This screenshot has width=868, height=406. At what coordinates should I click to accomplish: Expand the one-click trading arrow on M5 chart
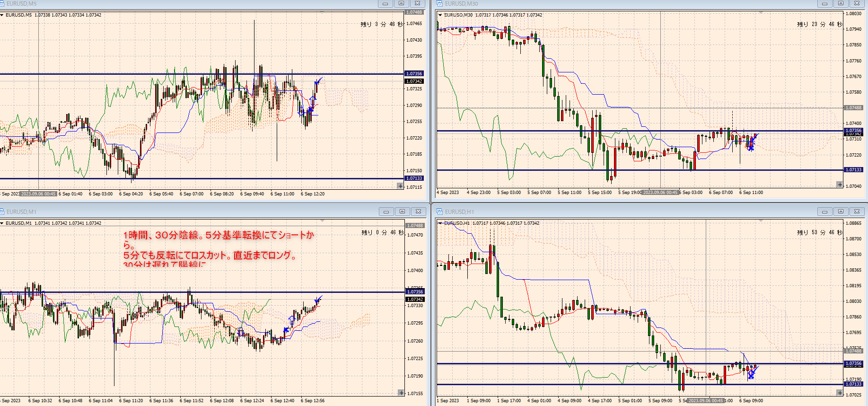point(2,15)
